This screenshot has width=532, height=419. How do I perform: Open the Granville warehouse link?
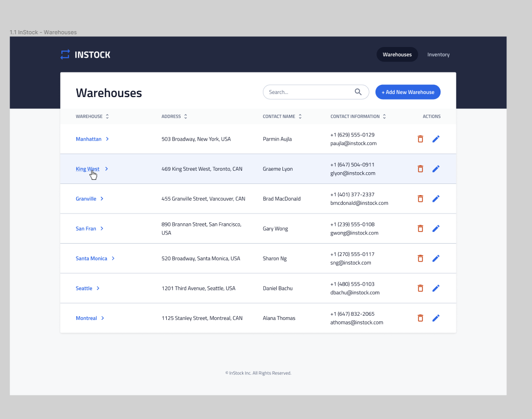point(85,198)
